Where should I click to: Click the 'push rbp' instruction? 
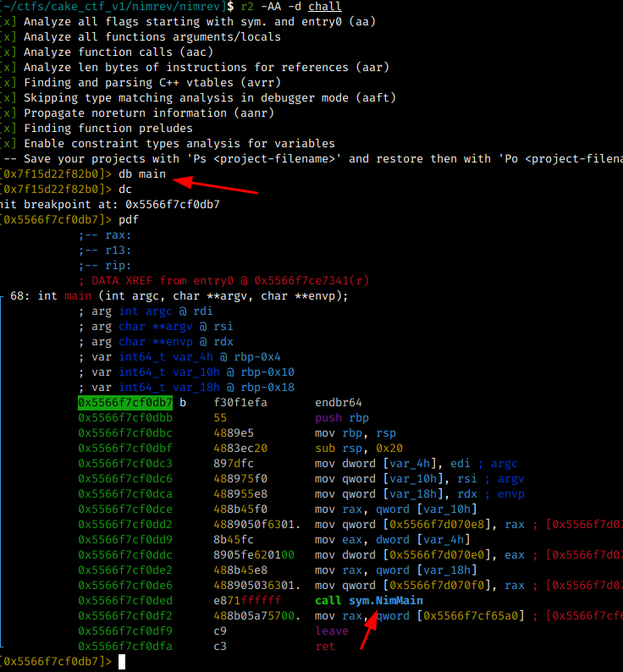tap(335, 417)
